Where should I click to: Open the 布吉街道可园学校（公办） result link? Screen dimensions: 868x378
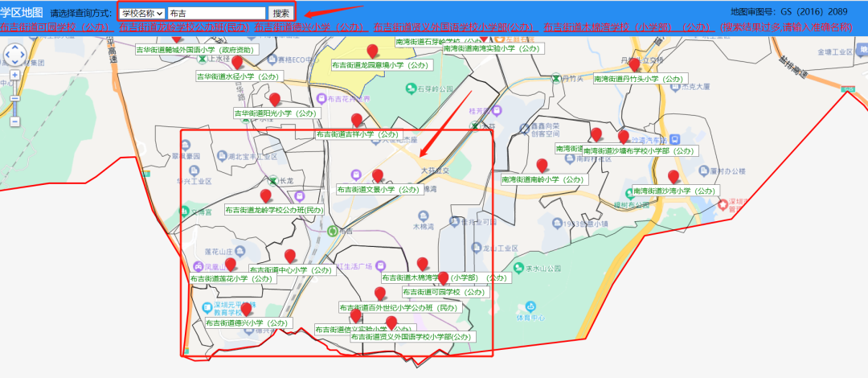pos(57,27)
